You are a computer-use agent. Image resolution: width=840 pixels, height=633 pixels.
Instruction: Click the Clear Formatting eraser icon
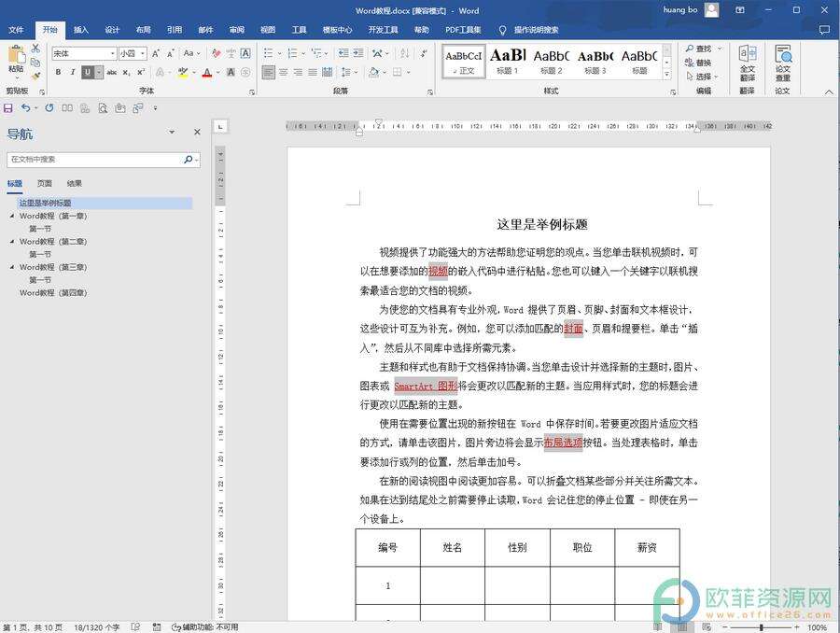(217, 53)
